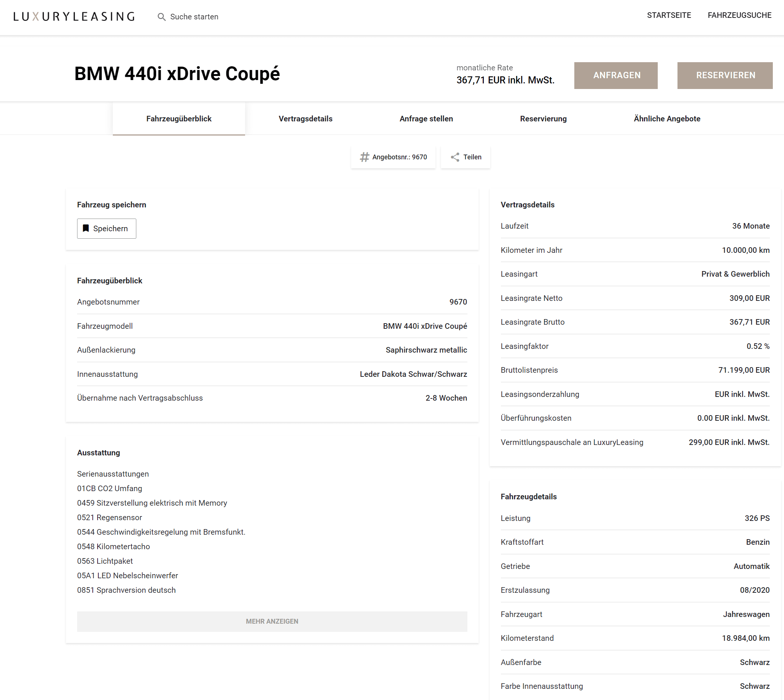Click the share icon next to Teilen

455,157
